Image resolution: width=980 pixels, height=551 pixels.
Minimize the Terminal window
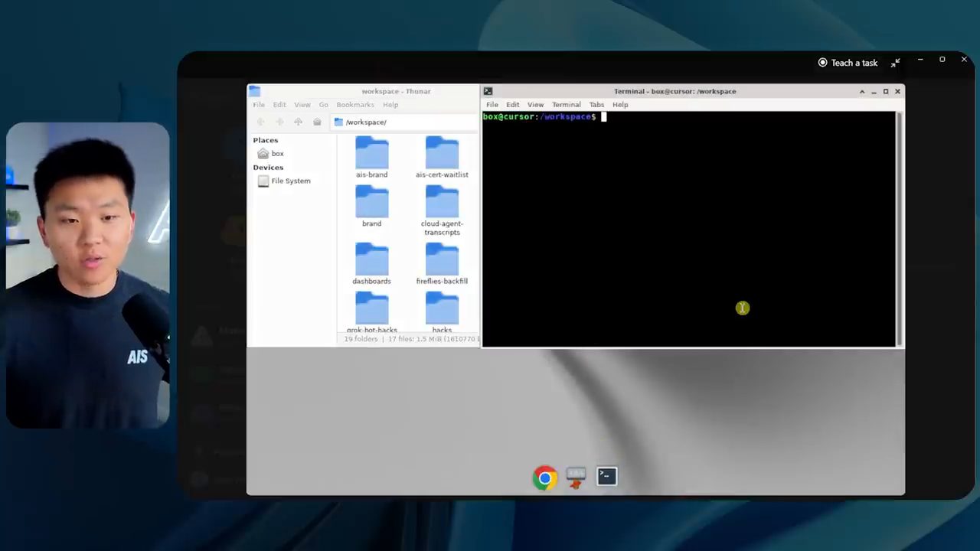point(874,91)
